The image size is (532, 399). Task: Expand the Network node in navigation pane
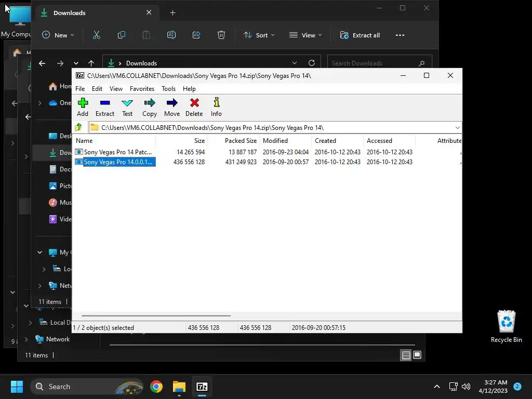[x=39, y=286]
